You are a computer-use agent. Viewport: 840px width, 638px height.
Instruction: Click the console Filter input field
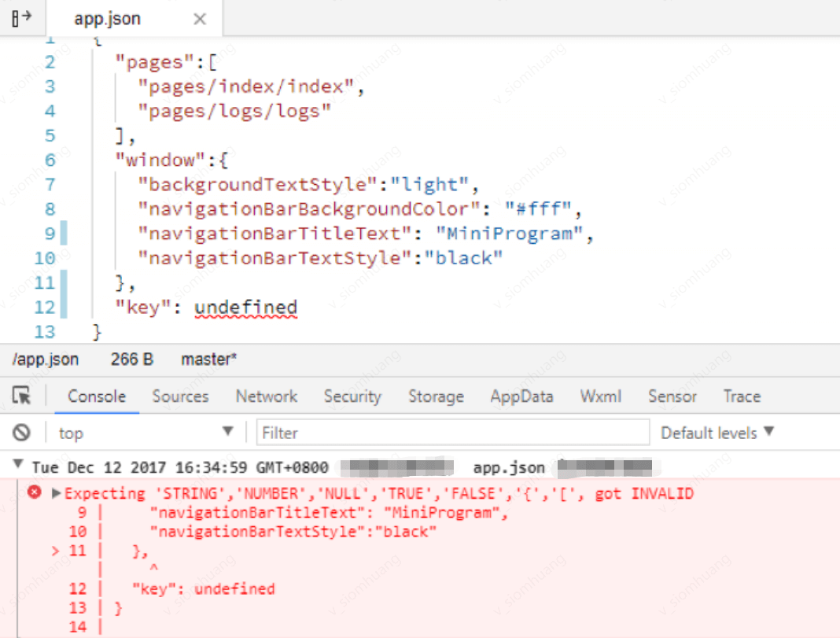pos(453,433)
